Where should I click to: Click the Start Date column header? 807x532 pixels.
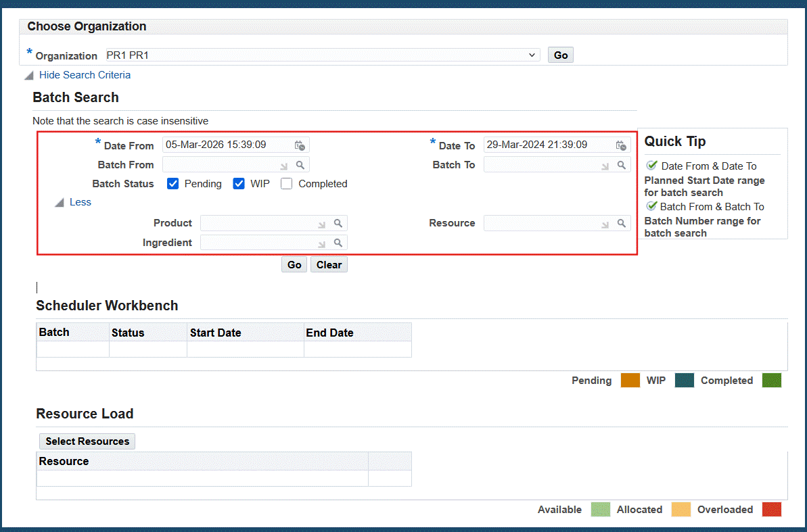(x=246, y=333)
